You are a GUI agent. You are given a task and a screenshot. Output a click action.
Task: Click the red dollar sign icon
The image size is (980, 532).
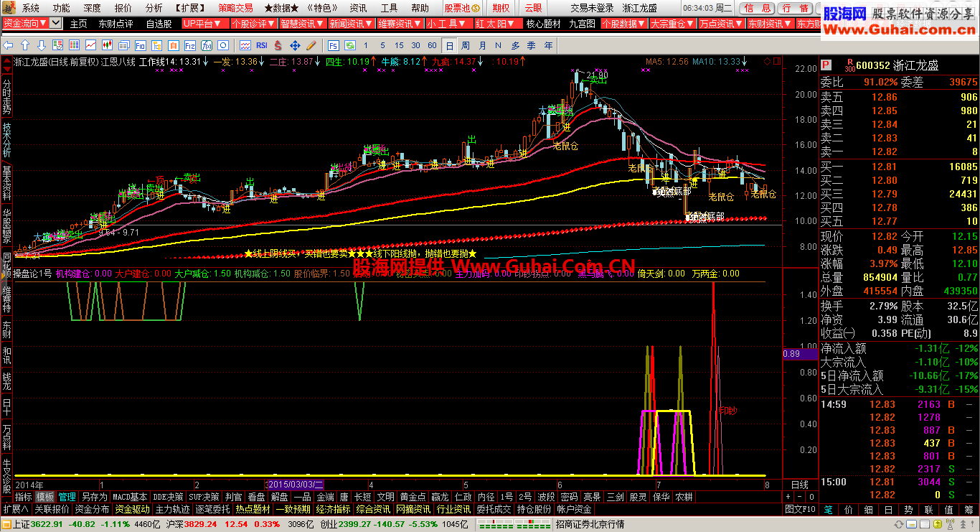(x=278, y=45)
